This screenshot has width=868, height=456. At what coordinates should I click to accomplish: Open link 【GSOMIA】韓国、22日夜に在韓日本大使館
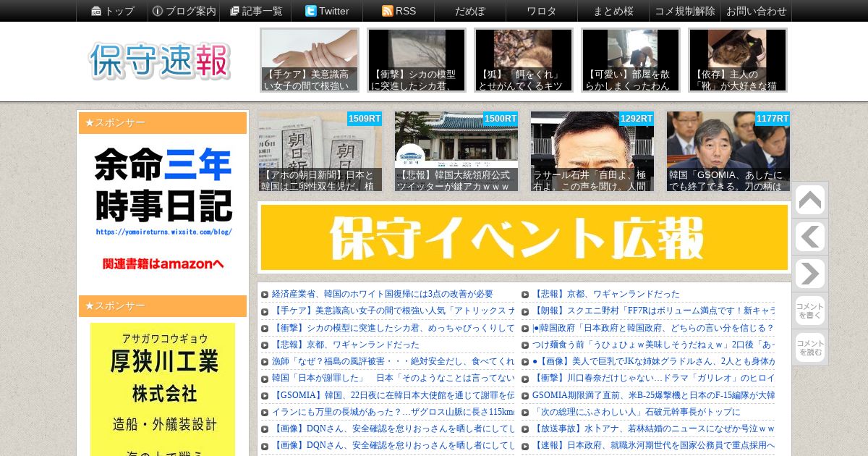pos(393,395)
